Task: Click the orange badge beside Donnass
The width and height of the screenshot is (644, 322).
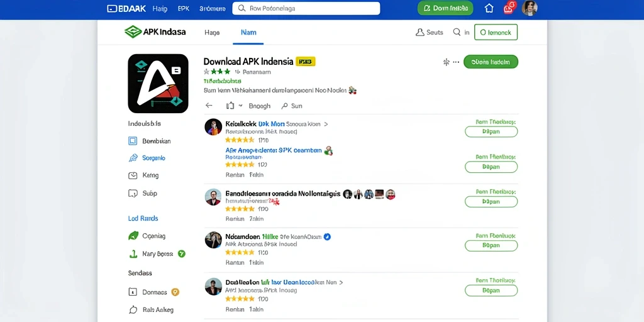Action: pyautogui.click(x=175, y=292)
